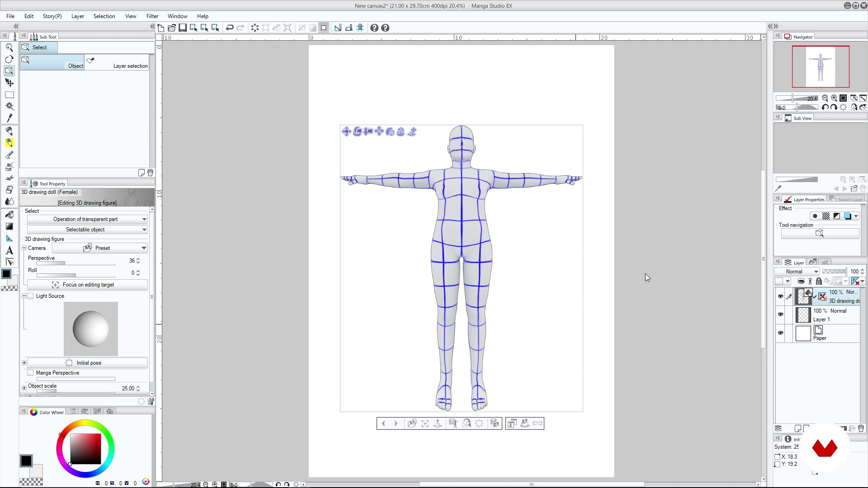Click the Initial pose icon in Tool Property

click(69, 362)
